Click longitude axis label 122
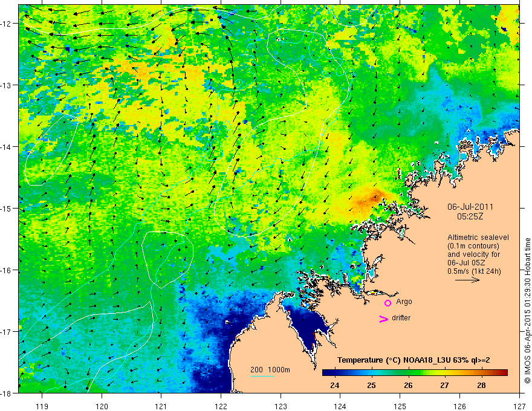The width and height of the screenshot is (532, 411). [x=221, y=406]
